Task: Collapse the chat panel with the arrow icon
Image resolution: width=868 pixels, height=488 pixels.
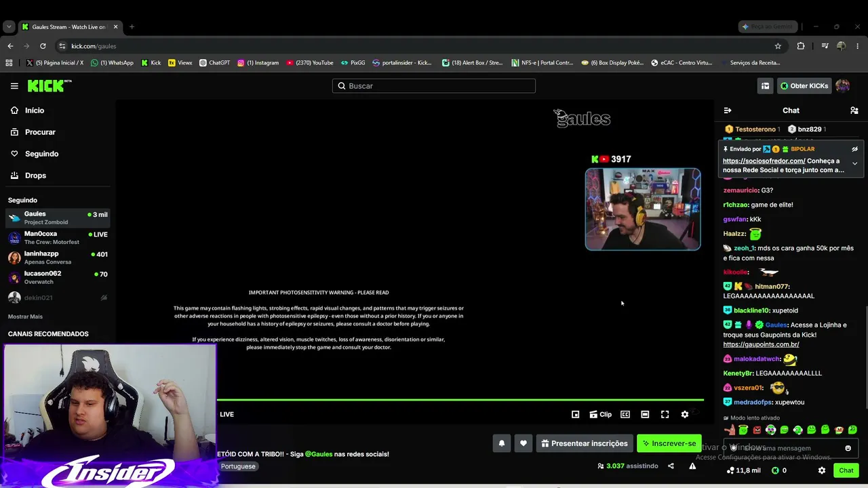Action: pyautogui.click(x=728, y=110)
